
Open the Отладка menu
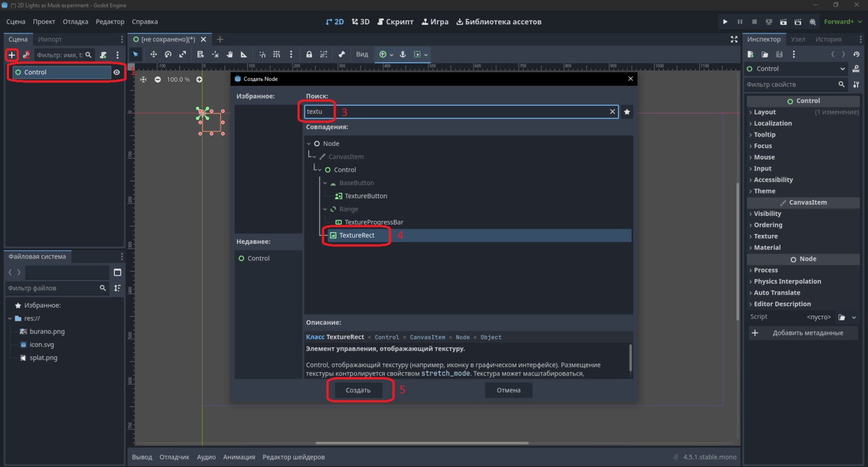(x=75, y=22)
